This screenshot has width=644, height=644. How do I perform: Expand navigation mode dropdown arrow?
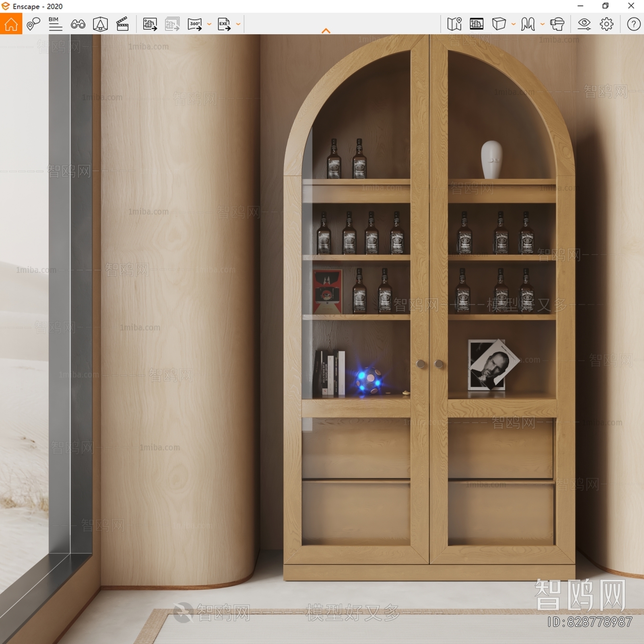click(x=543, y=24)
